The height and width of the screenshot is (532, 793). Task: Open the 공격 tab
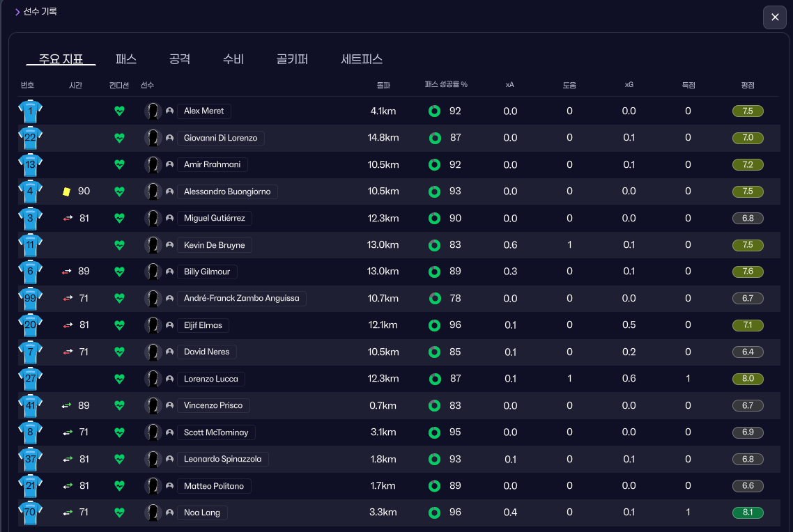pos(180,59)
